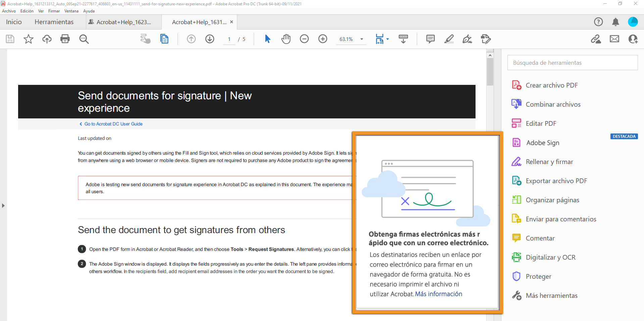Viewport: 644px width, 321px height.
Task: Open Adobe Sign from the tools panel
Action: click(x=542, y=142)
